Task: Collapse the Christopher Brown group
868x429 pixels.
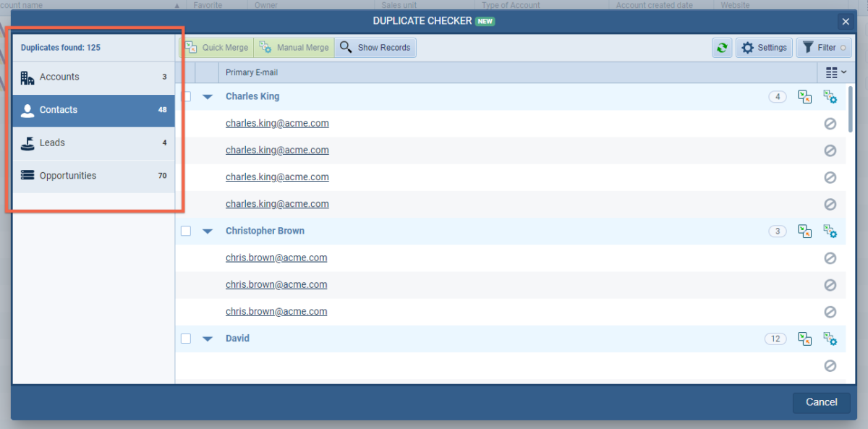Action: coord(208,232)
